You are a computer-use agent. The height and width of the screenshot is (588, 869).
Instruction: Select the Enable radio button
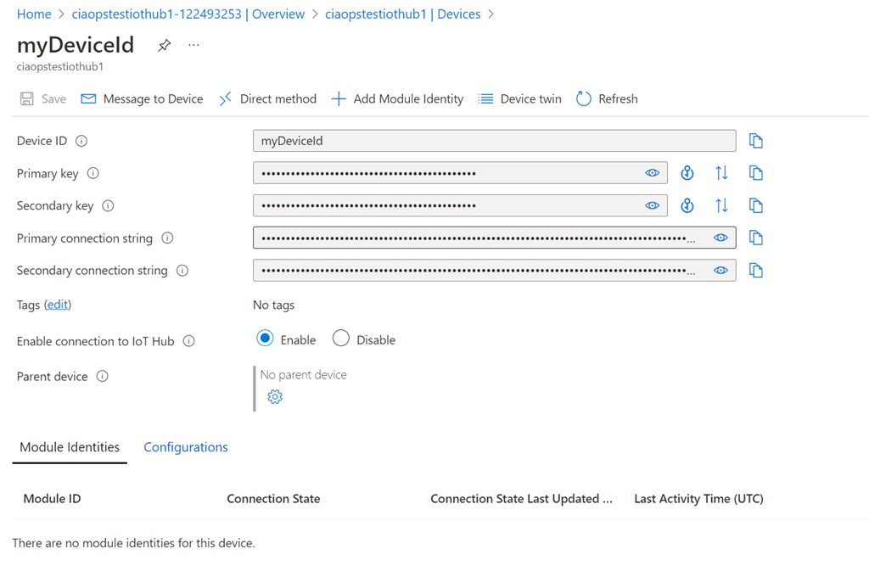(x=265, y=339)
